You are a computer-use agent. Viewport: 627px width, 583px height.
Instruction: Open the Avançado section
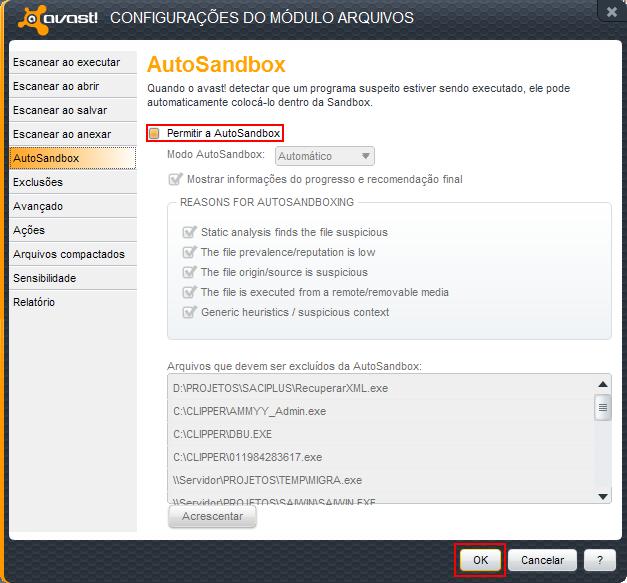[x=73, y=206]
